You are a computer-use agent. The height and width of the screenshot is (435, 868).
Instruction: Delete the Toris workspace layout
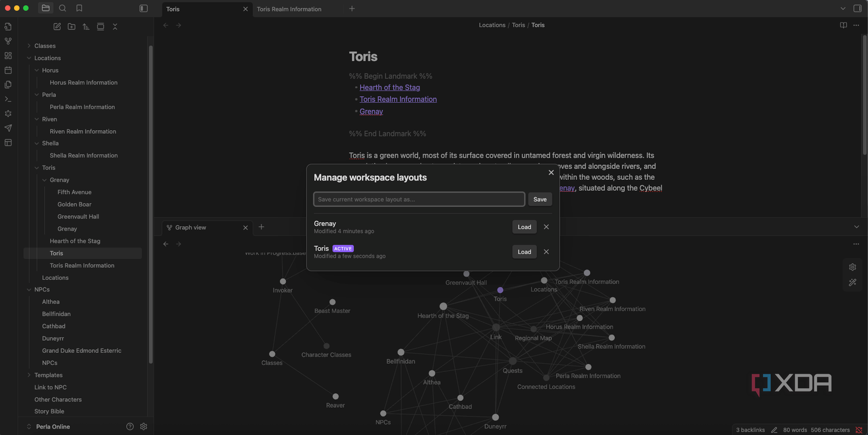(x=546, y=252)
